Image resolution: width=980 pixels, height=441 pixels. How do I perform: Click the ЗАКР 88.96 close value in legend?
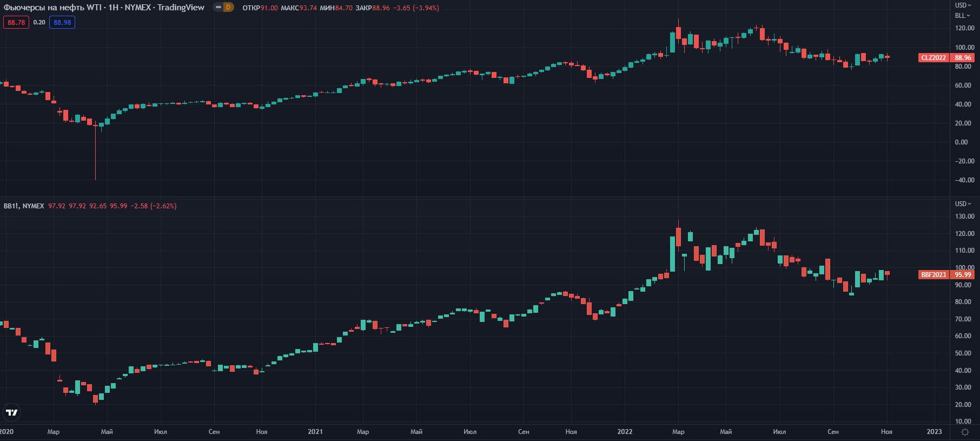373,8
